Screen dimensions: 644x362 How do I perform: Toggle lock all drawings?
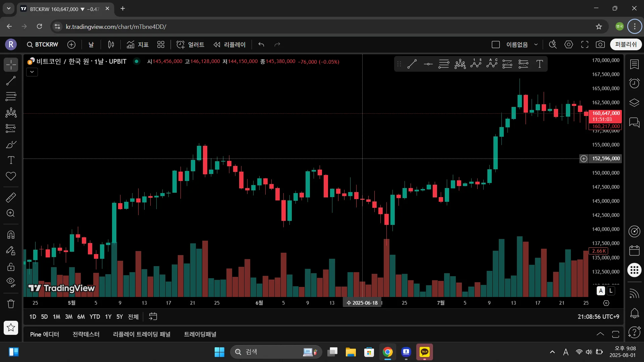[x=11, y=267]
